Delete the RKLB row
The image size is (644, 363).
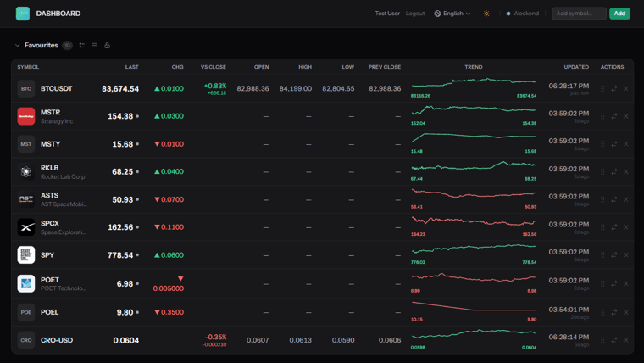[x=626, y=172]
